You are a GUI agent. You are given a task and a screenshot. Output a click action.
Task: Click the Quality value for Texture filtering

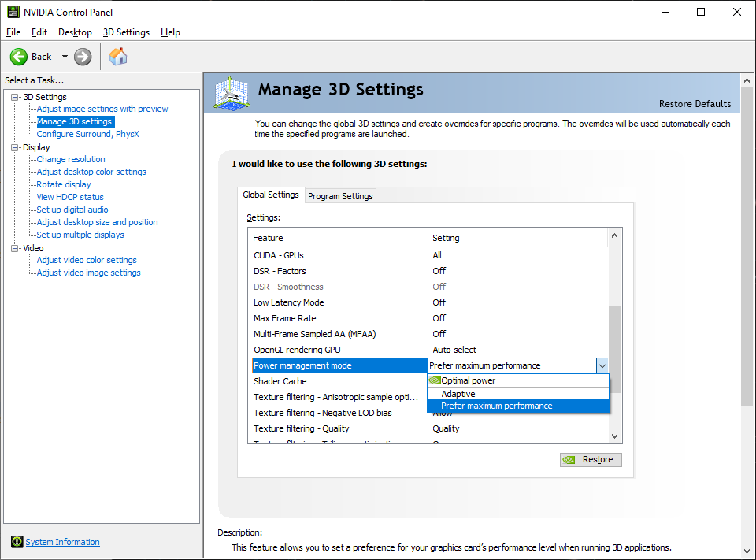point(446,428)
